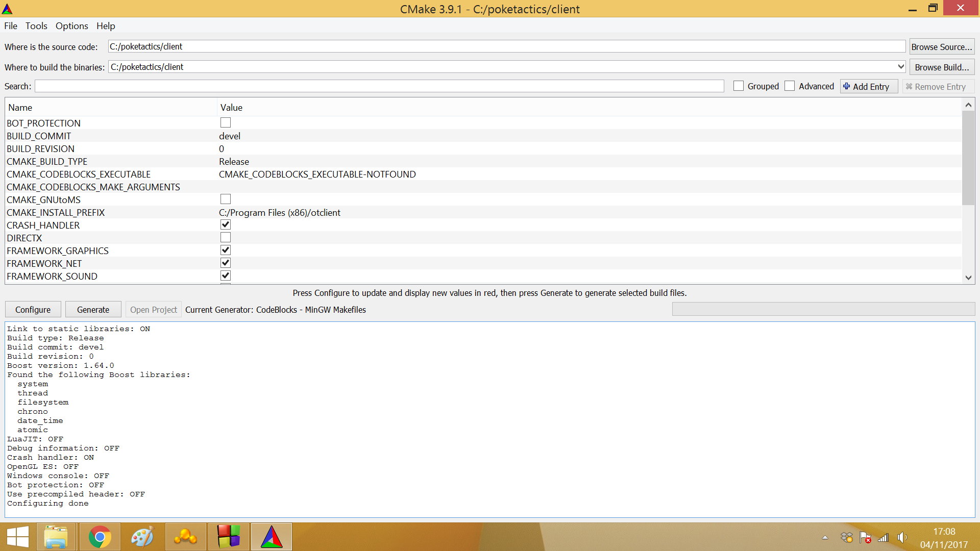Image resolution: width=980 pixels, height=551 pixels.
Task: Select CMAKE_CODEBLOCKS_EXECUTABLE-NOTFOUND value
Action: pos(317,174)
